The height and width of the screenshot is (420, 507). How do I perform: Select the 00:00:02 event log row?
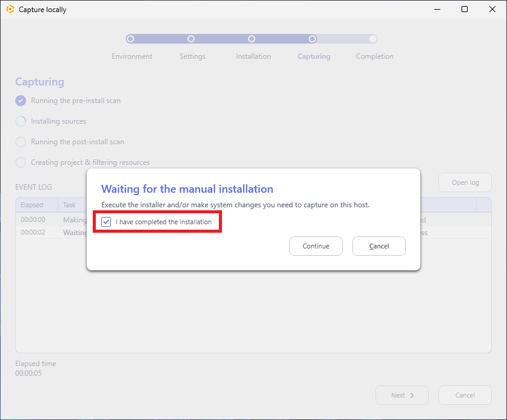[253, 232]
